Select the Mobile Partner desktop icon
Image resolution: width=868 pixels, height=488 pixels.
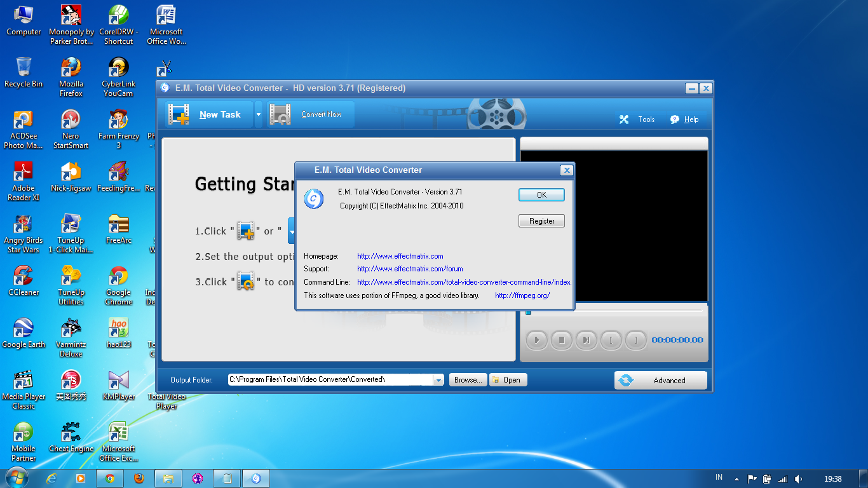point(24,442)
